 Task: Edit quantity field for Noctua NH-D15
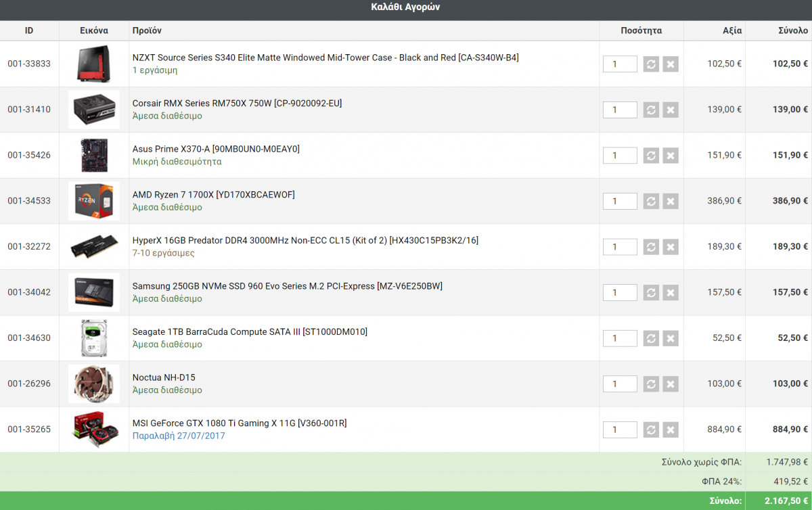point(620,384)
